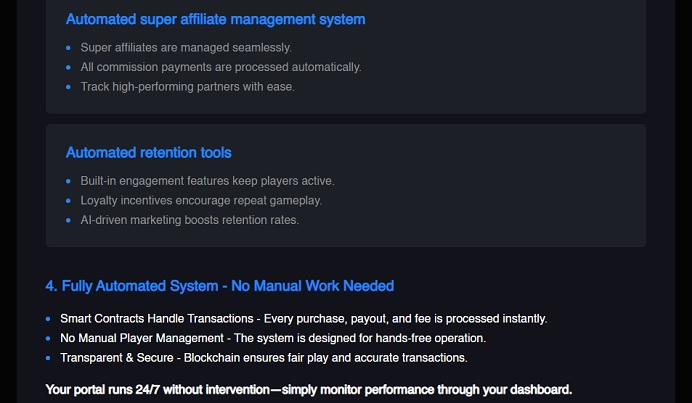The image size is (692, 403).
Task: Click bullet dot before 'AI-driven marketing'
Action: pos(68,220)
